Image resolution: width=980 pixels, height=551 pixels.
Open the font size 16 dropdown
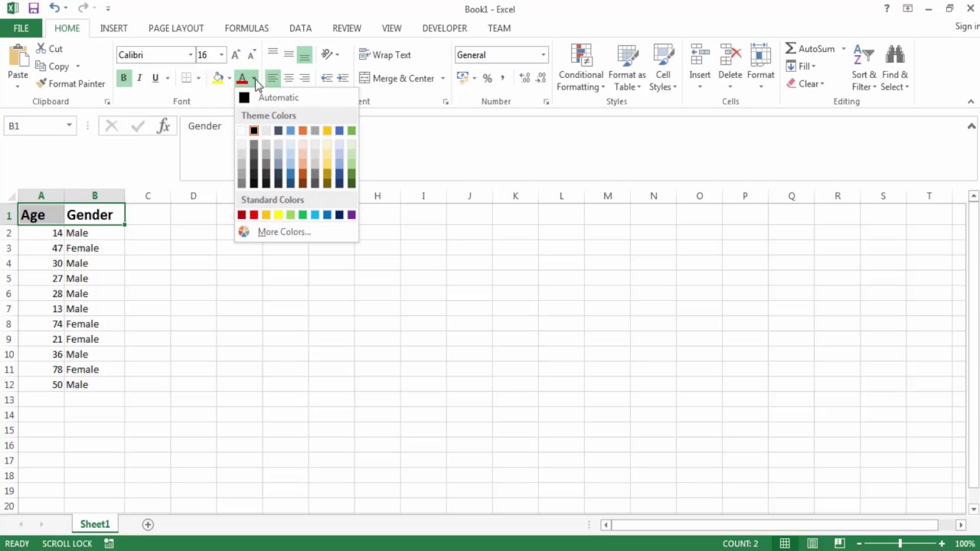tap(221, 55)
